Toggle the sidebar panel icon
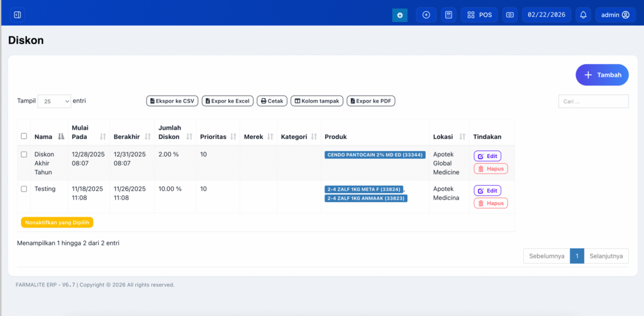Screen dimensions: 644x316 tap(18, 14)
